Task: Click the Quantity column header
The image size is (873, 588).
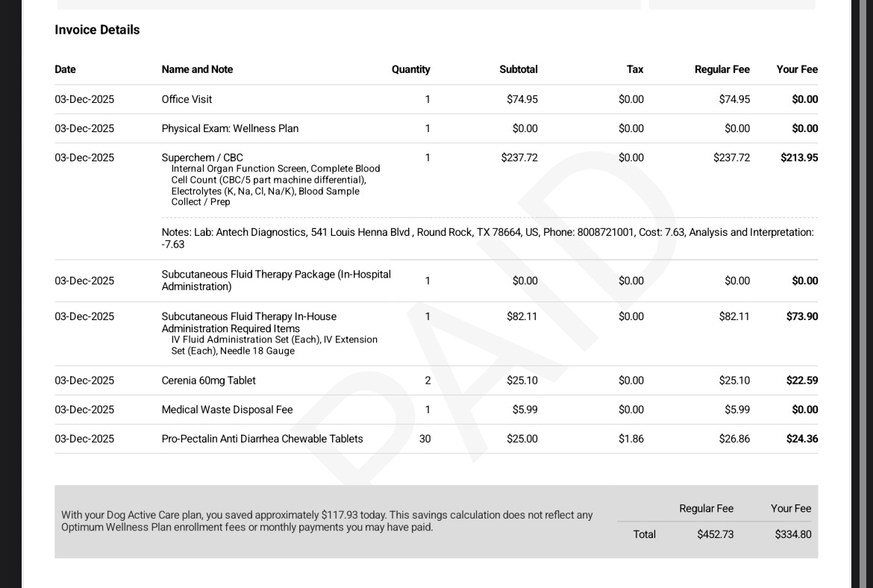Action: click(410, 69)
